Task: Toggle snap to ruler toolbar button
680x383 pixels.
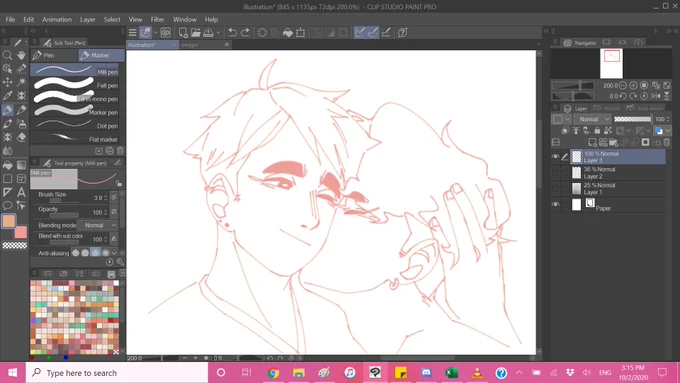Action: pos(360,33)
